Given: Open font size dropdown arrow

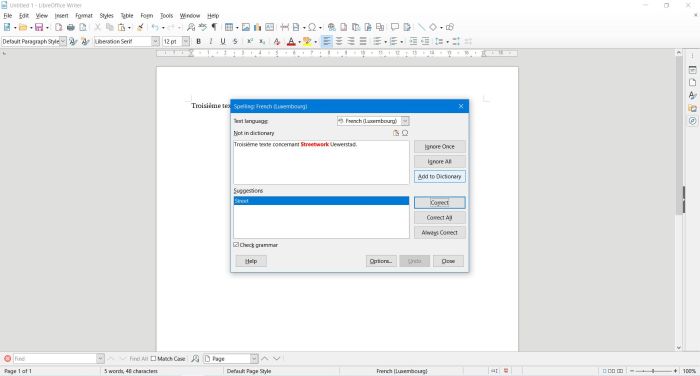Looking at the screenshot, I should click(186, 42).
